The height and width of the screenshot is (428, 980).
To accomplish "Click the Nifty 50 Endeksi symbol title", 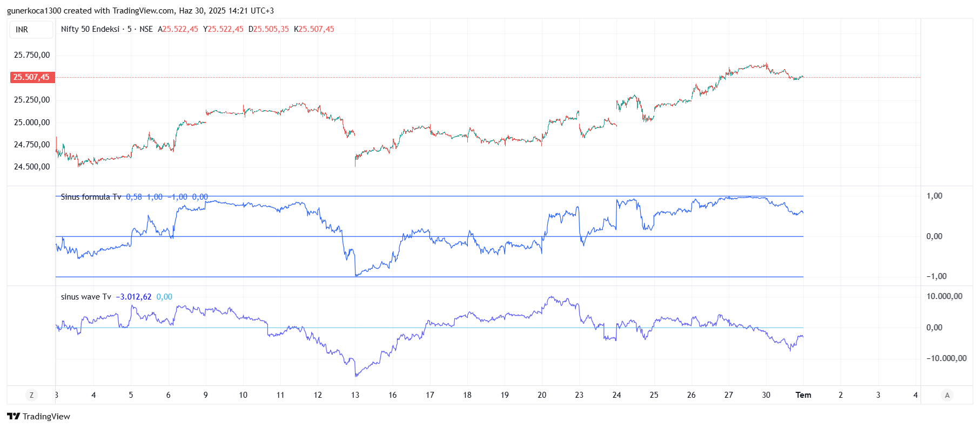I will [x=90, y=29].
